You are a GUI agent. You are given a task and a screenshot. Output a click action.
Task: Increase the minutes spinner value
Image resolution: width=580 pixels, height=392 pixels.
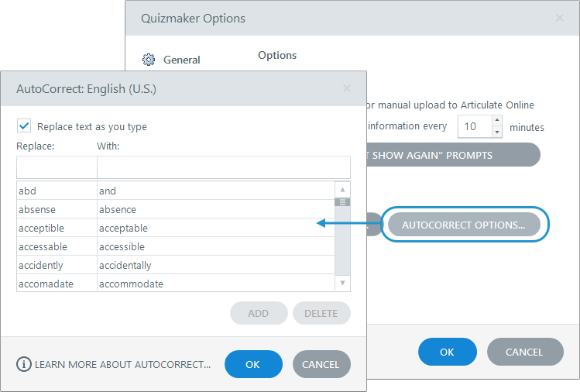point(496,122)
